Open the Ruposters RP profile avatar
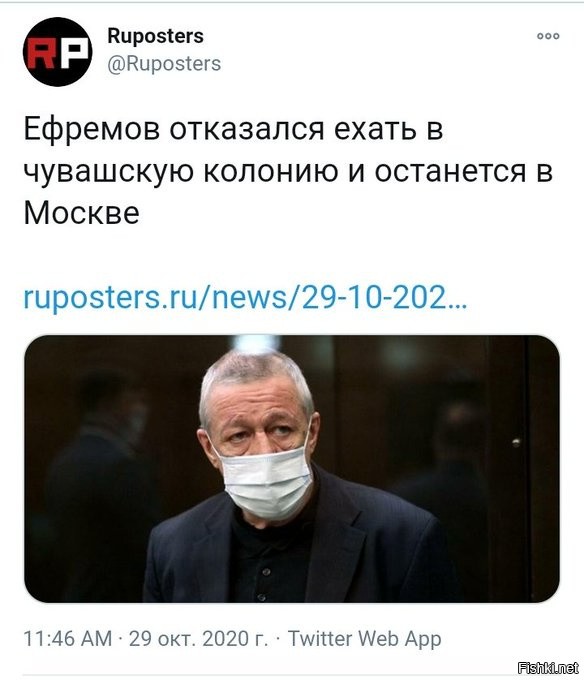This screenshot has height=680, width=584. [57, 52]
